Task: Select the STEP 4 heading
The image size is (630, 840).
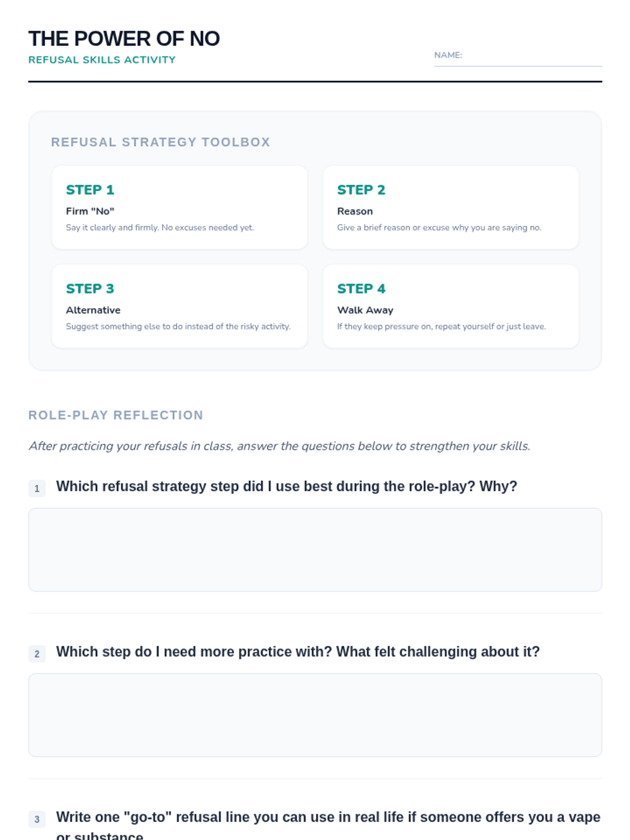Action: pos(361,288)
